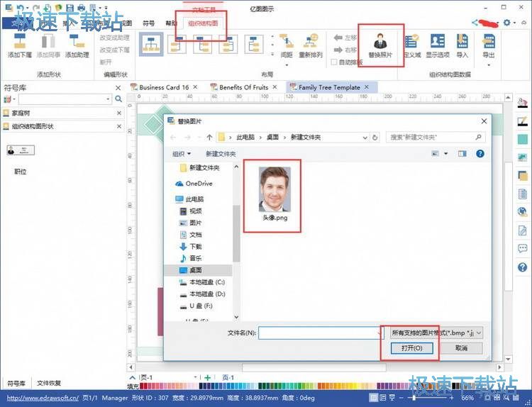532x407 pixels.
Task: Switch to 文件恢复 tab at bottom left
Action: coord(49,383)
